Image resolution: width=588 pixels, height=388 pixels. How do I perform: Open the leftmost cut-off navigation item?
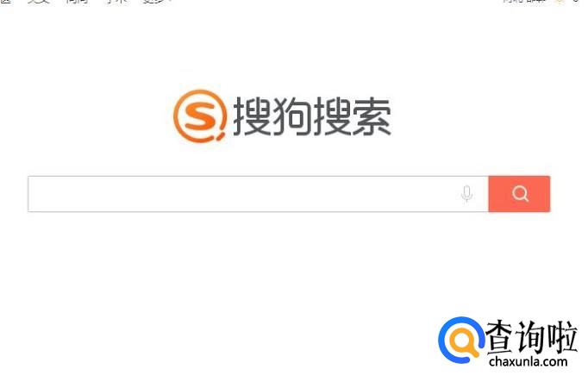coord(5,2)
